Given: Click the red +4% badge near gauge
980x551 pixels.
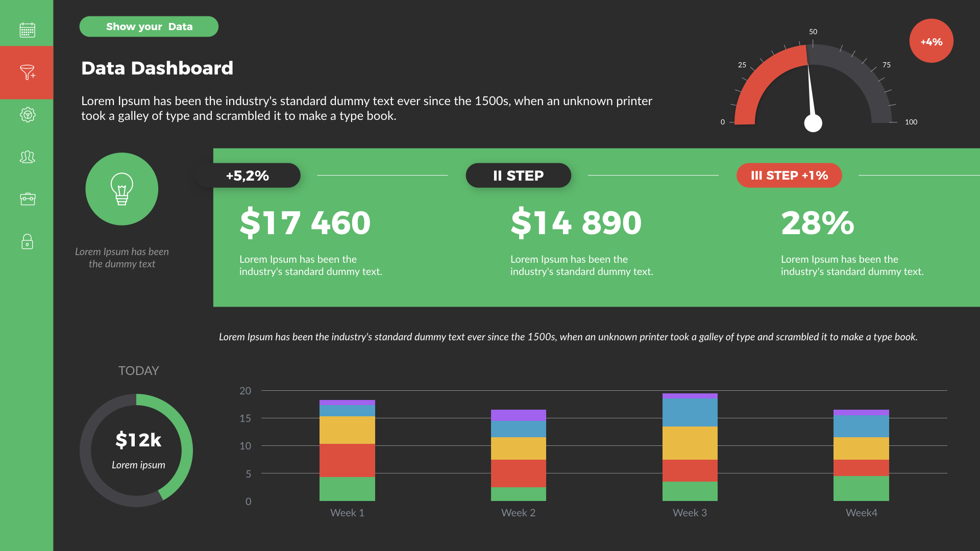Looking at the screenshot, I should (931, 41).
